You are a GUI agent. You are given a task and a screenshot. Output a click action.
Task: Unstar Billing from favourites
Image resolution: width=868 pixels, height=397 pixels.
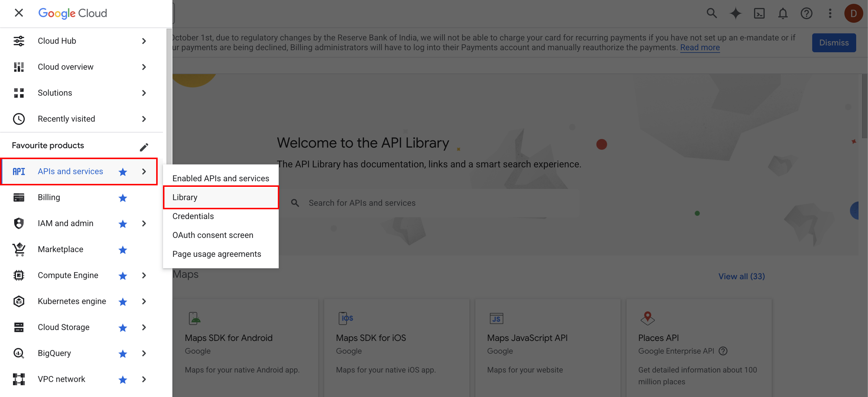(123, 198)
